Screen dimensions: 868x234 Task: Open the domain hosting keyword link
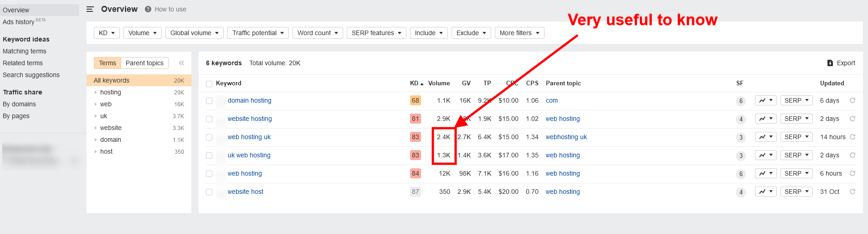click(x=250, y=100)
